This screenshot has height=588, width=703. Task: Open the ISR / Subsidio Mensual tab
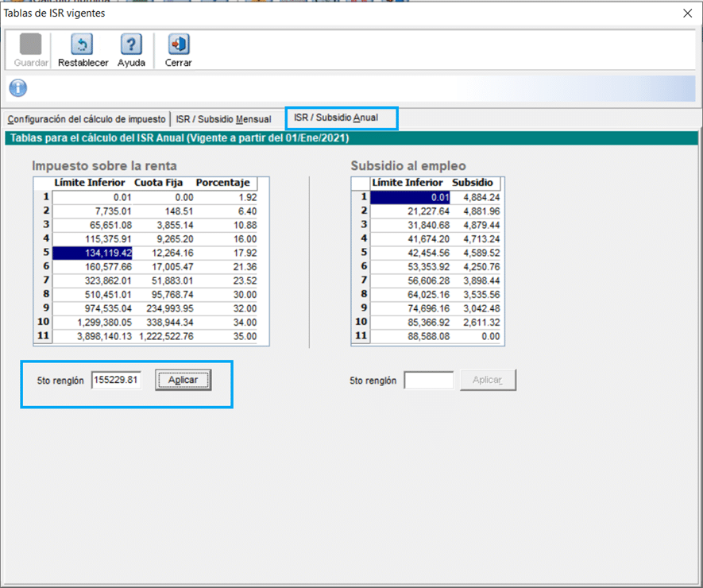[x=223, y=119]
